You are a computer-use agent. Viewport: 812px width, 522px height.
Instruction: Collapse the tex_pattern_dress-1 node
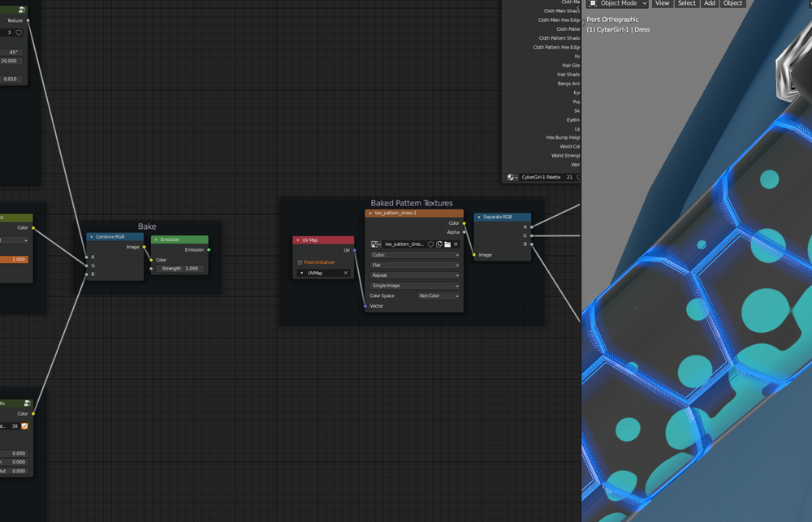coord(370,214)
